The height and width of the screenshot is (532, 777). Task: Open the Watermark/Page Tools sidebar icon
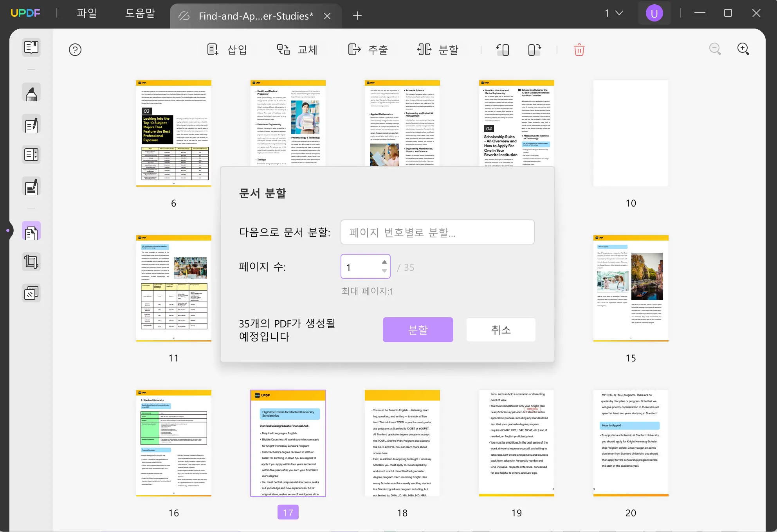31,293
